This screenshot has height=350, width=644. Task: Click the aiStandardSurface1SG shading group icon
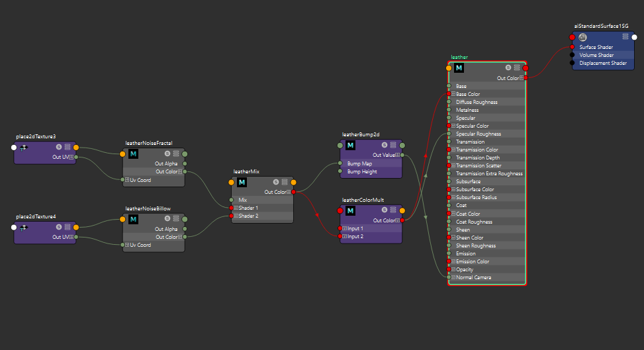tap(583, 37)
